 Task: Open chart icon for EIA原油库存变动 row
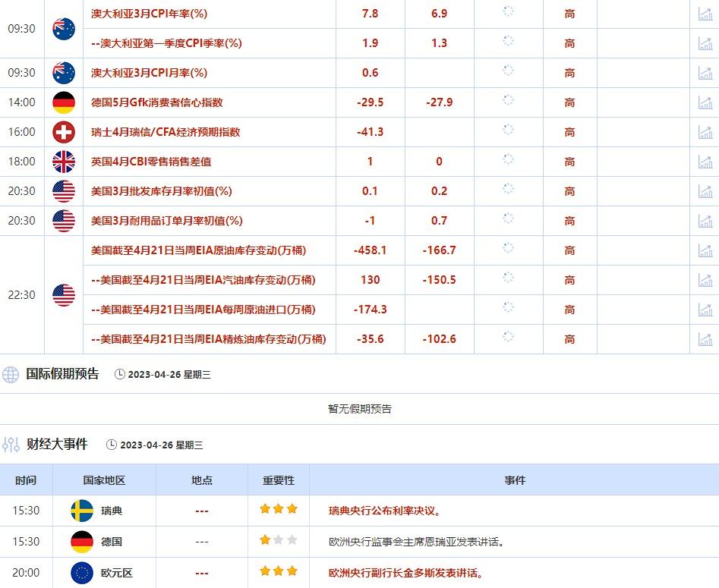(705, 250)
